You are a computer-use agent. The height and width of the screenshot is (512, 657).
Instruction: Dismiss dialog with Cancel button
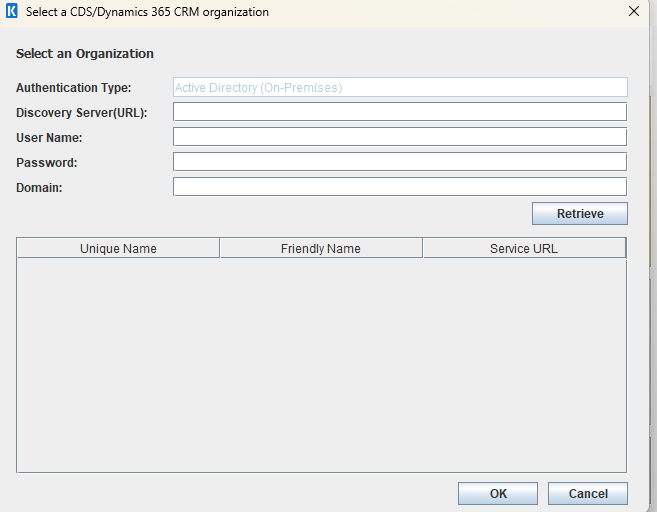click(x=588, y=494)
